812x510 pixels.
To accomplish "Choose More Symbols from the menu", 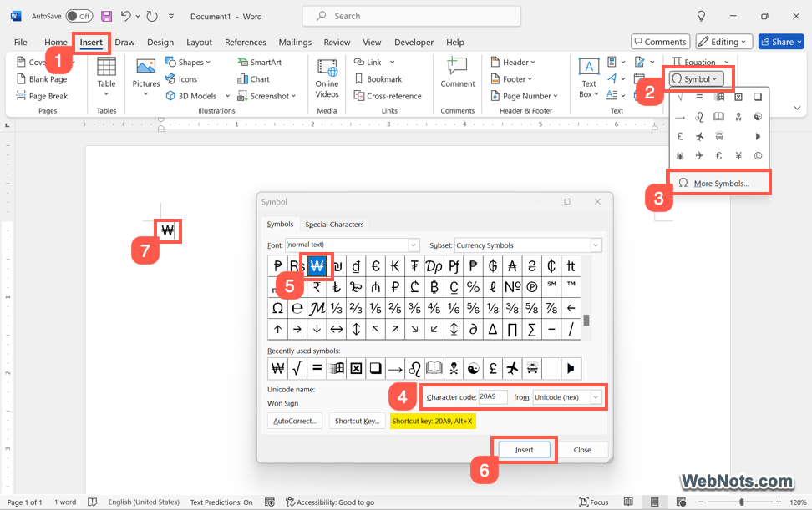I will pyautogui.click(x=720, y=183).
